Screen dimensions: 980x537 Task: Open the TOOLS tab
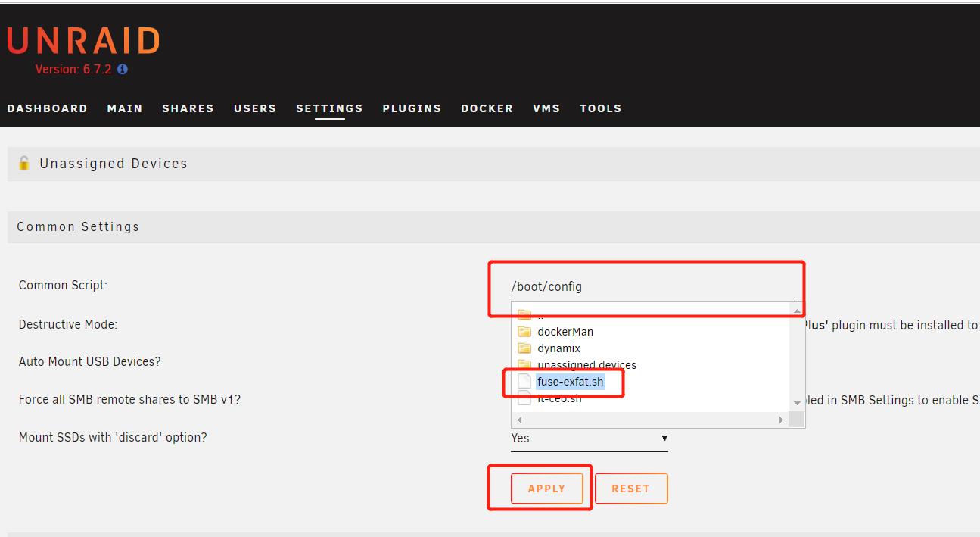(600, 108)
